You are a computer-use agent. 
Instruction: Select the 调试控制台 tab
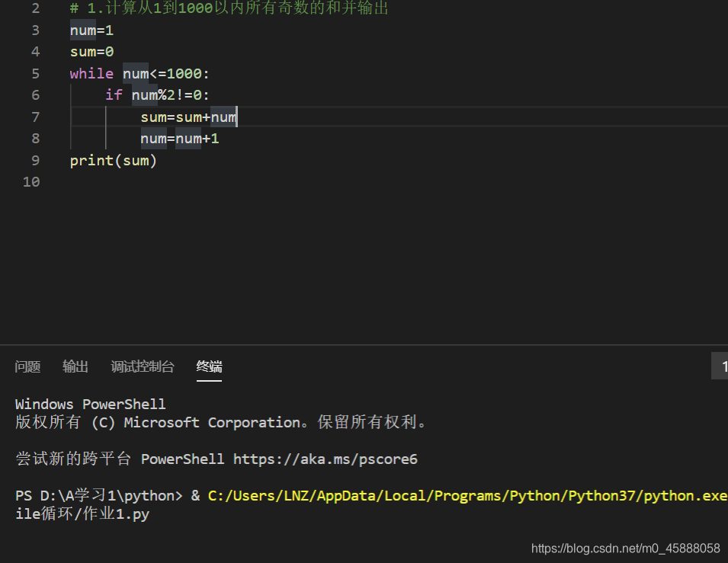[x=143, y=366]
